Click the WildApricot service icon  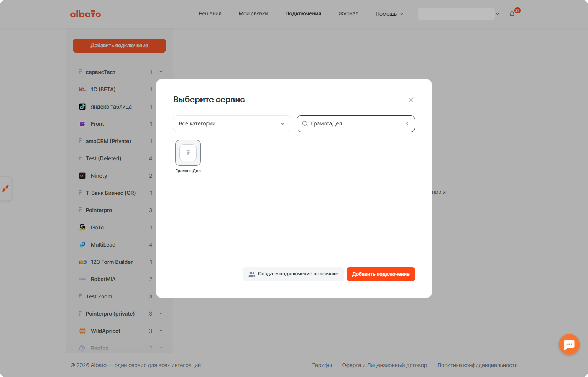[x=82, y=331]
